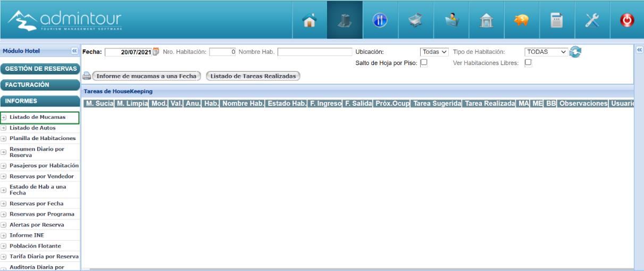Screen dimensions: 644x271
Task: Check Ver Habitaciones Libres box
Action: coord(528,62)
